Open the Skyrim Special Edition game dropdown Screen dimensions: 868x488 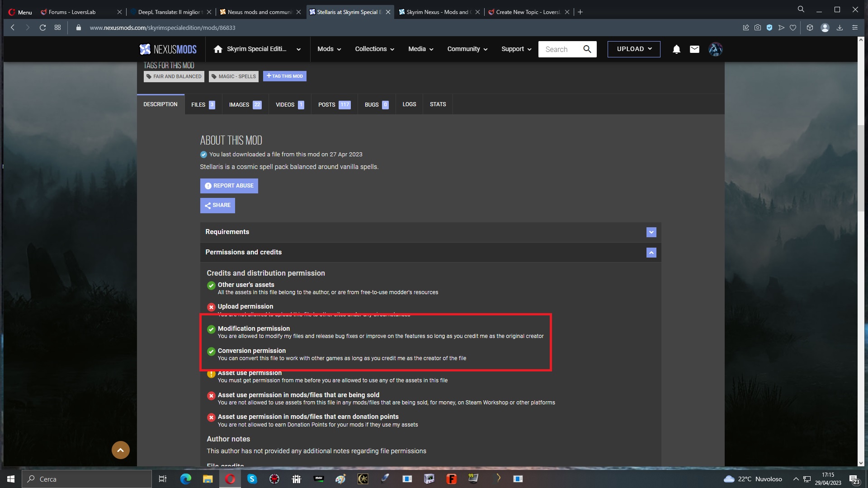point(298,50)
